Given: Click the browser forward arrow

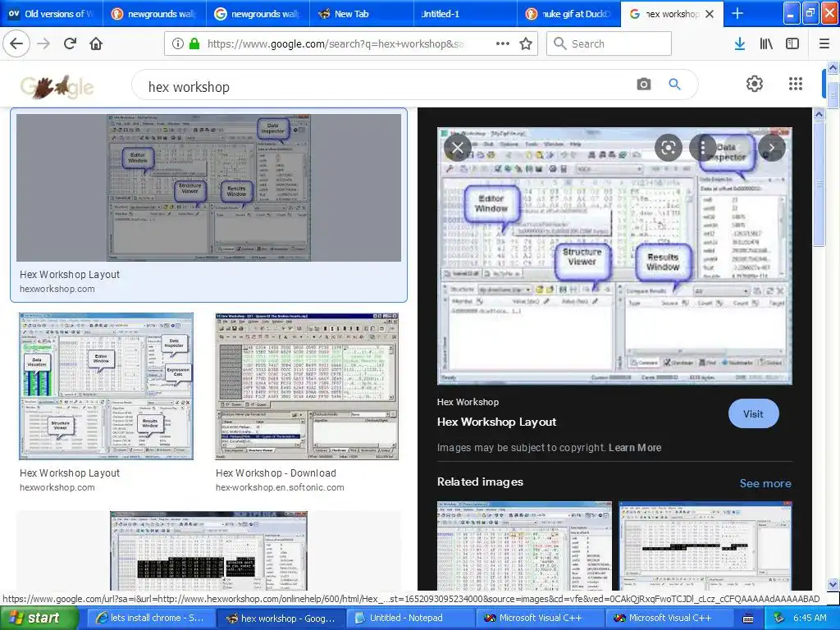Looking at the screenshot, I should (x=43, y=43).
